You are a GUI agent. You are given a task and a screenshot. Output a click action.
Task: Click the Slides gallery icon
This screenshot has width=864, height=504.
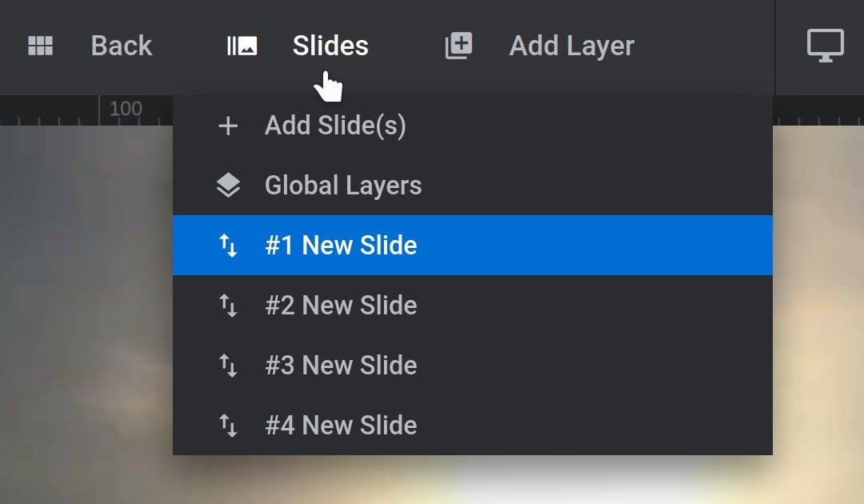click(242, 46)
